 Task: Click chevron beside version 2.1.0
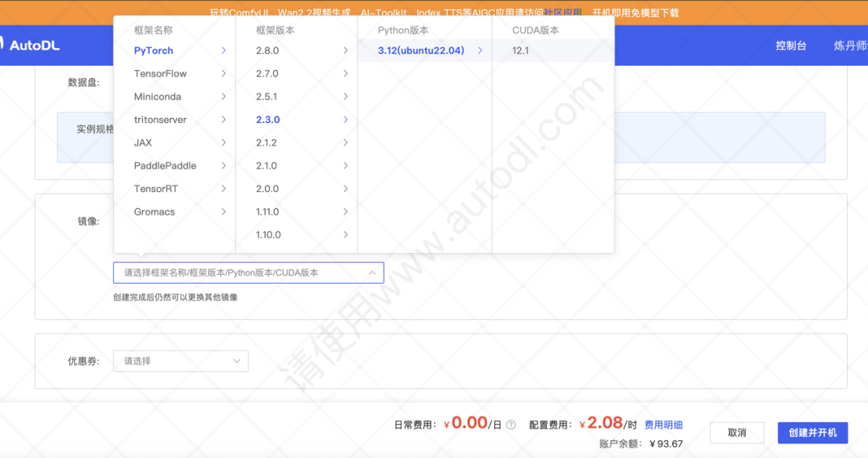[346, 166]
